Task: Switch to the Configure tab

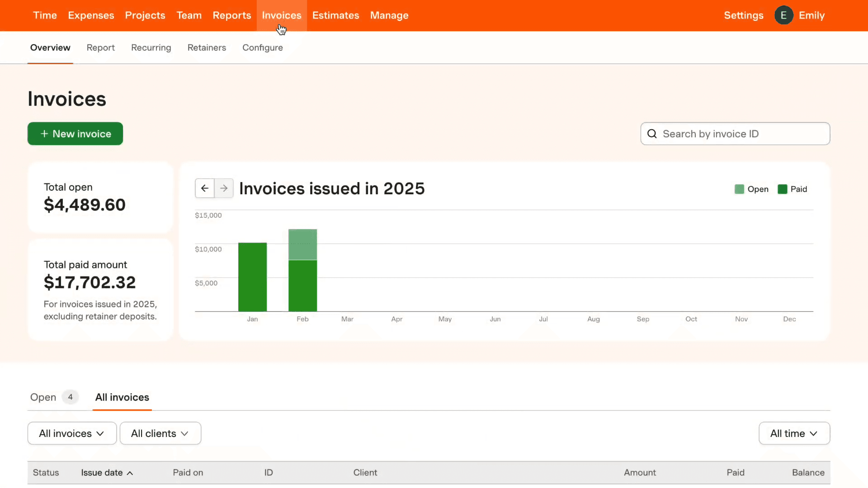Action: point(263,47)
